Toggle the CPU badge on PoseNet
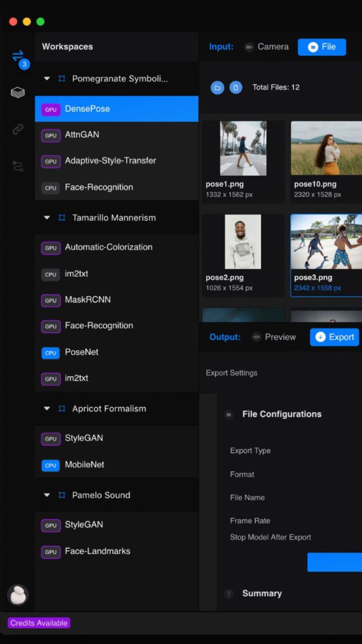Image resolution: width=362 pixels, height=644 pixels. (x=51, y=353)
